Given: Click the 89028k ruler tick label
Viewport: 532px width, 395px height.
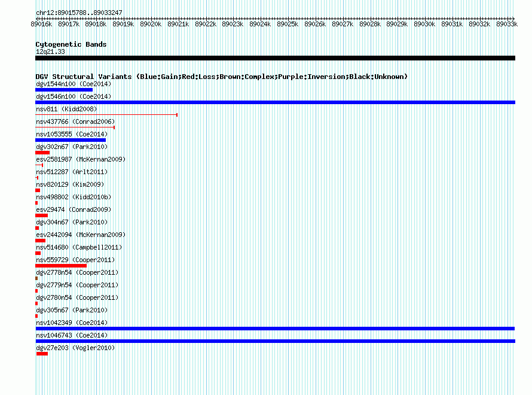Looking at the screenshot, I should [x=370, y=24].
